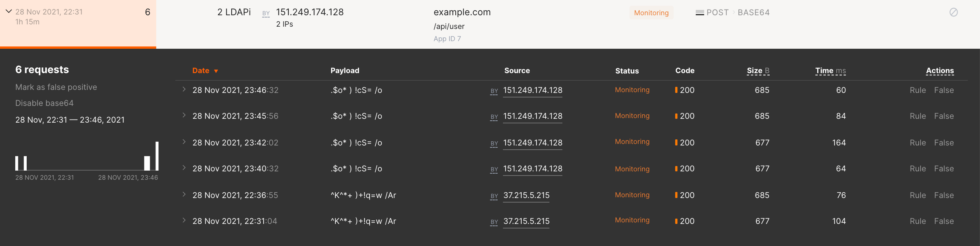Click Disable base64 option
This screenshot has width=980, height=246.
pos(44,103)
